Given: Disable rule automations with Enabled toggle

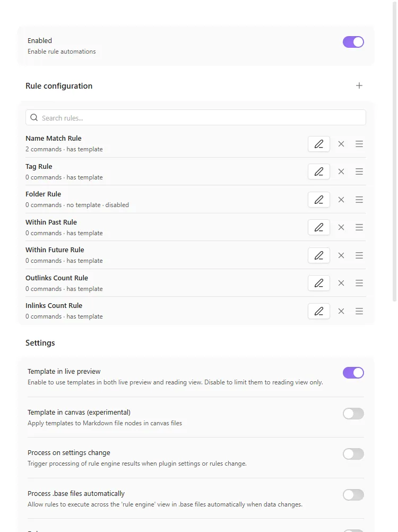Looking at the screenshot, I should (x=353, y=42).
